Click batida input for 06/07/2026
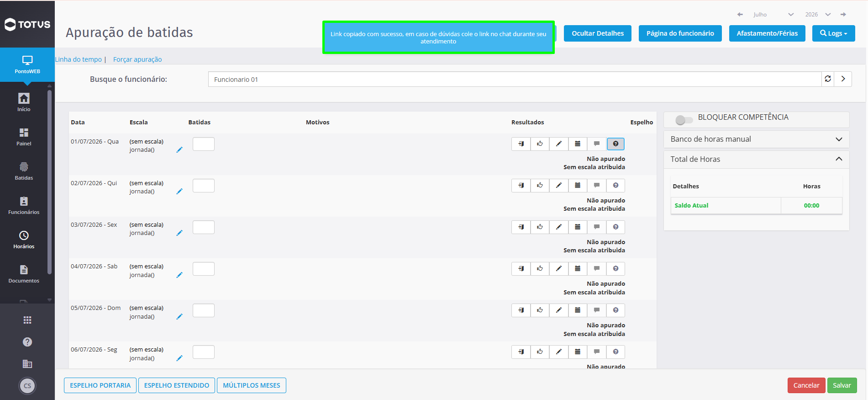 point(204,352)
